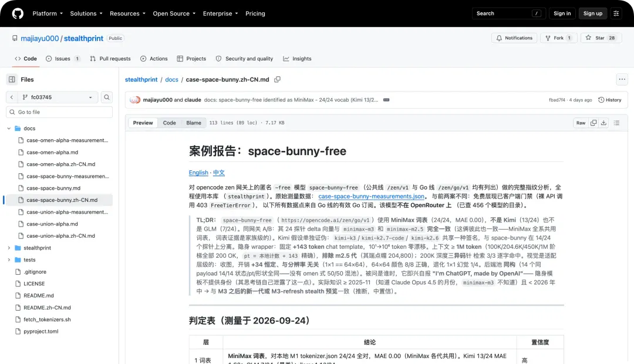The height and width of the screenshot is (364, 634).
Task: Open the Resources dropdown menu
Action: point(127,14)
